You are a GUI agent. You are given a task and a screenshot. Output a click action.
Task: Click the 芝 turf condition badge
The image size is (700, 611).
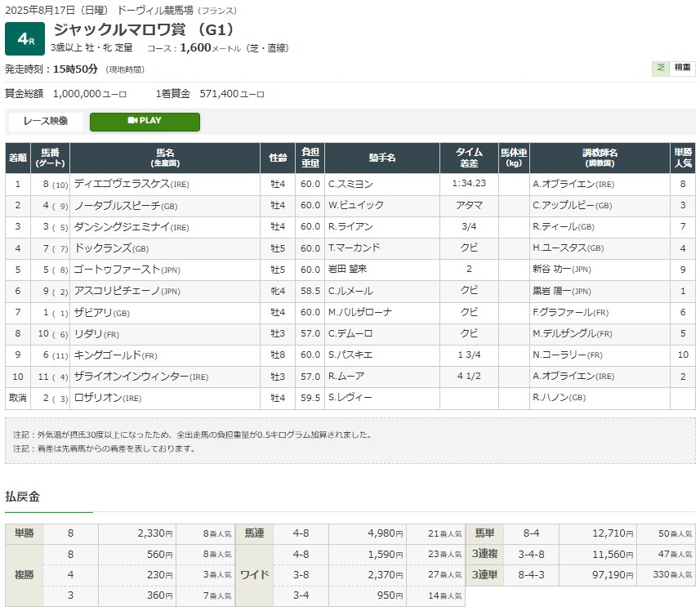(x=660, y=69)
